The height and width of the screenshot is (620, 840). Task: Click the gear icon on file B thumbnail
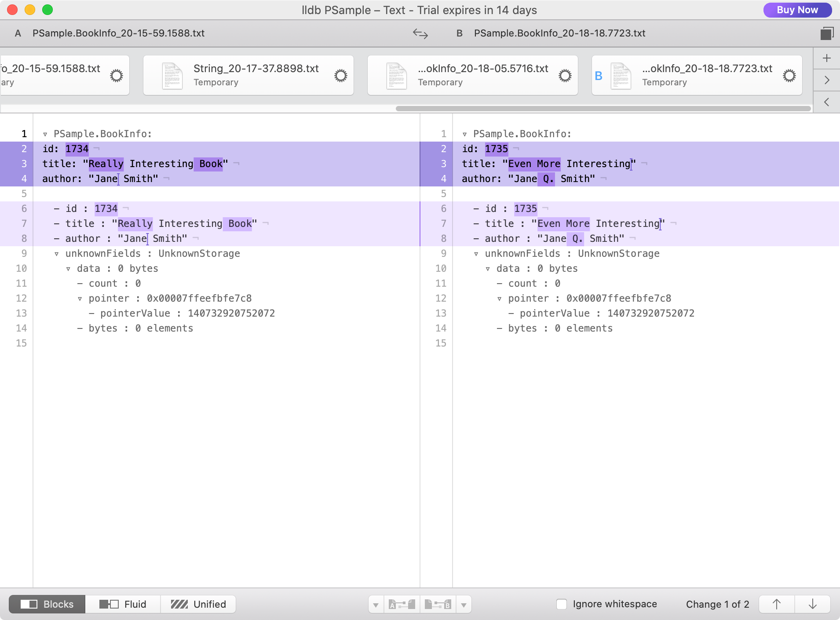pos(789,76)
